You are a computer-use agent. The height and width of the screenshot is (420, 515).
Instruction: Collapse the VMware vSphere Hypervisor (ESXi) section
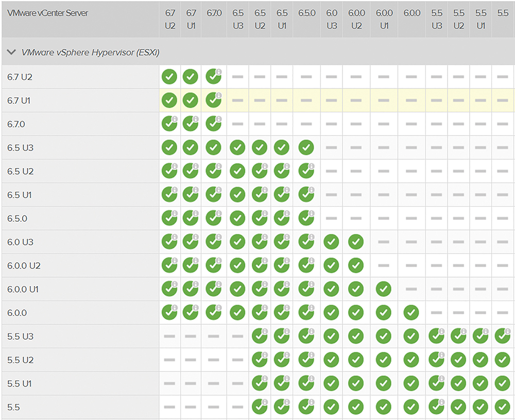11,52
